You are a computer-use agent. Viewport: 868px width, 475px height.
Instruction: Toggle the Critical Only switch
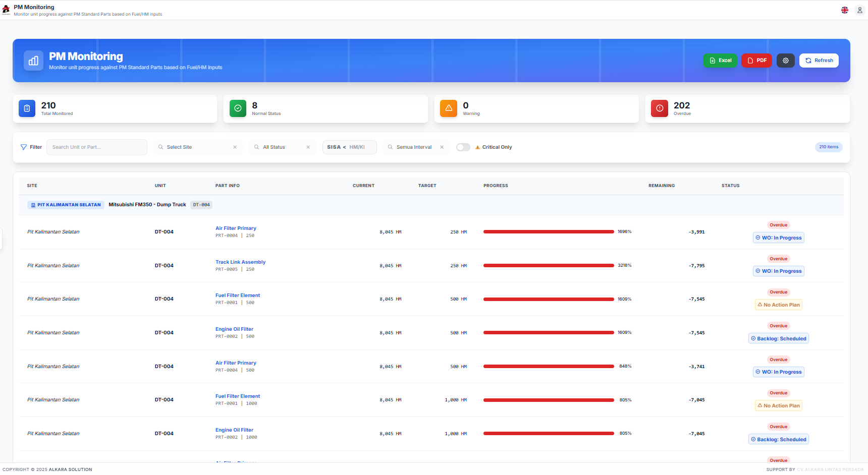(x=463, y=147)
